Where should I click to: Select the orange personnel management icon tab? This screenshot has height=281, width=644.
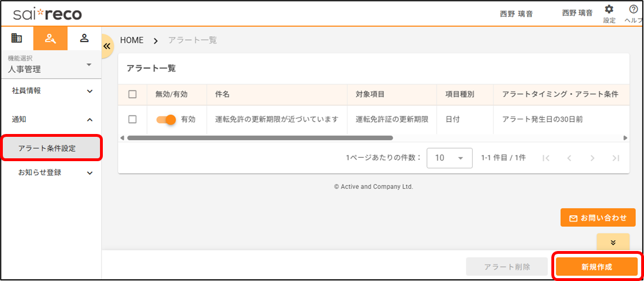point(50,38)
